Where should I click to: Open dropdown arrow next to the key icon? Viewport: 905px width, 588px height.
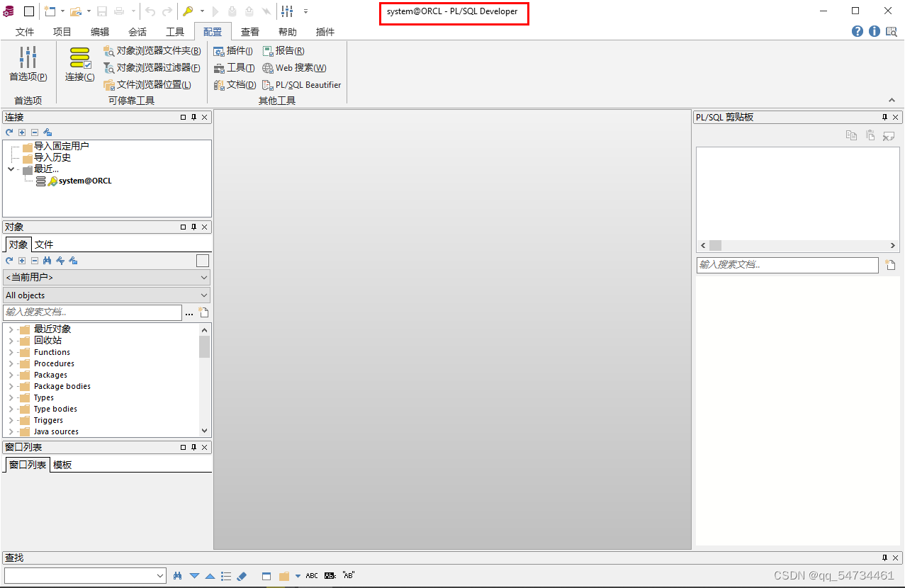[x=202, y=11]
